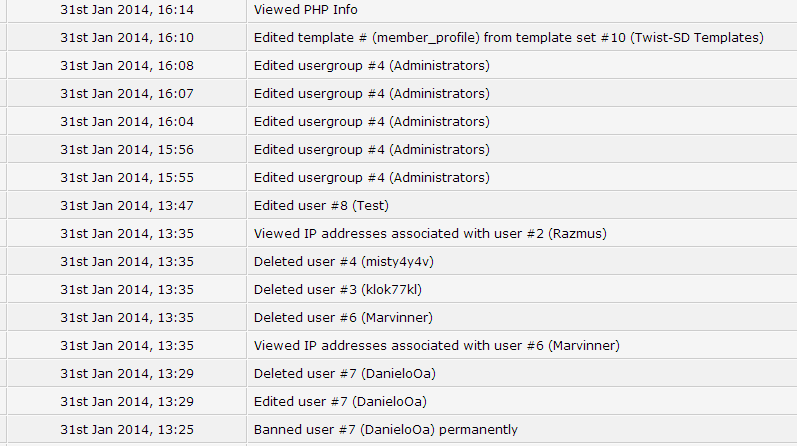Select 'Deleted user #7 (DanieloOa)' entry
797x446 pixels.
click(x=345, y=373)
